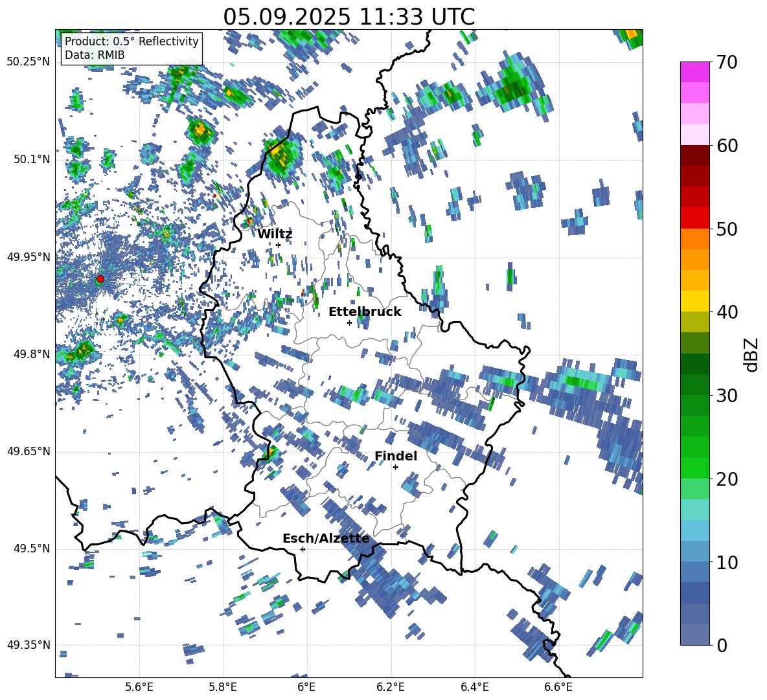This screenshot has height=700, width=767.
Task: Click the yellow colorbar segment at 40
Action: pos(694,302)
